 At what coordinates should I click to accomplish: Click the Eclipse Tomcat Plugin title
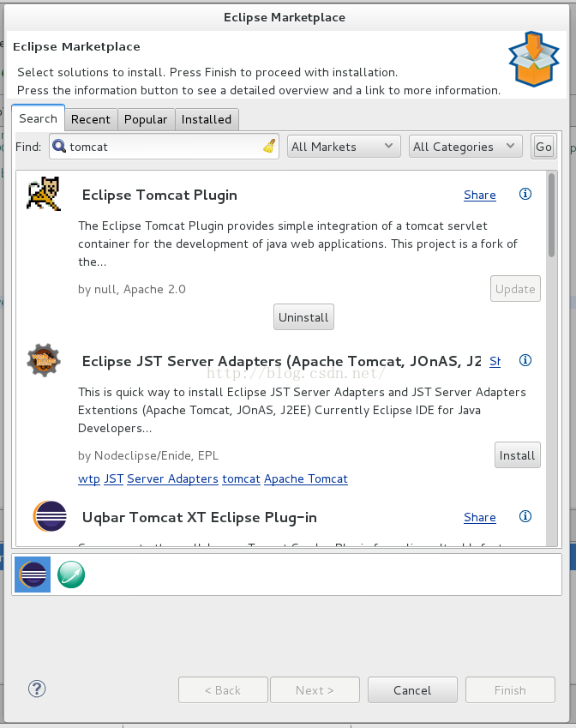[x=159, y=195]
